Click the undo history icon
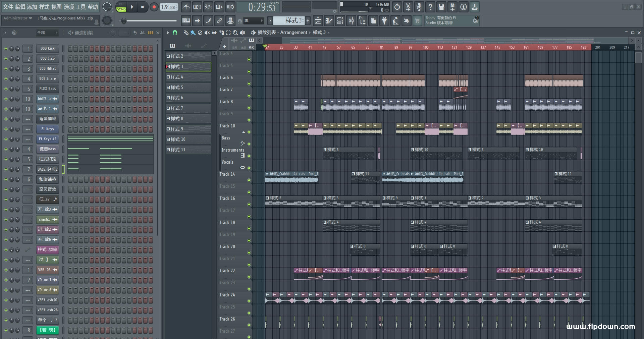 [x=397, y=7]
